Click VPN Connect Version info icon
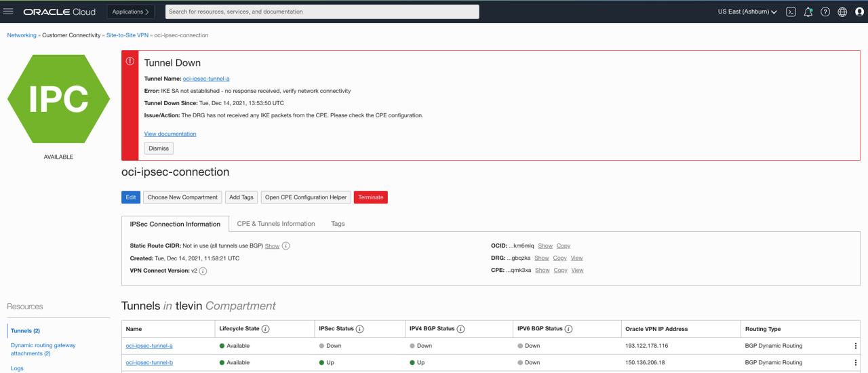868x373 pixels. 203,271
